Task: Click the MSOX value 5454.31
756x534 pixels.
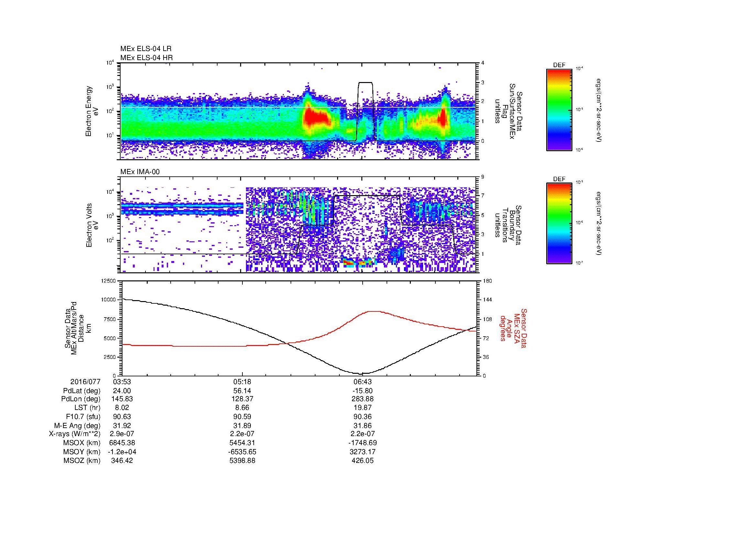Action: 242,443
